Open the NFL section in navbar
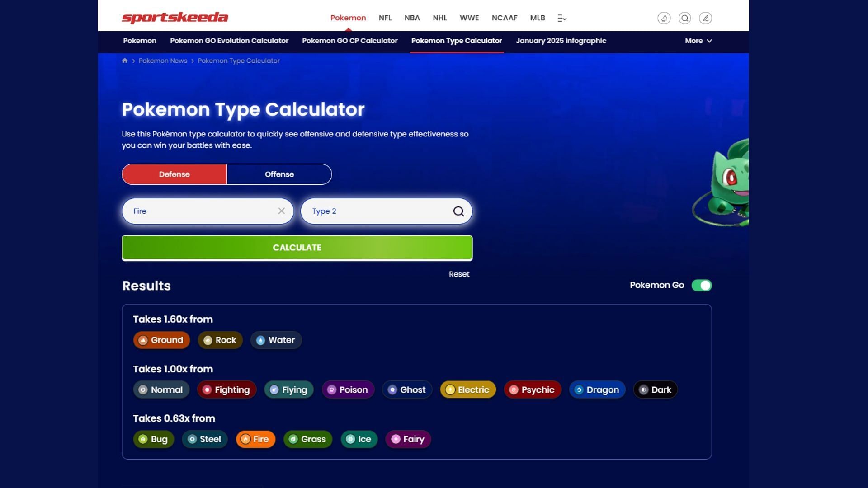The image size is (868, 488). coord(386,17)
